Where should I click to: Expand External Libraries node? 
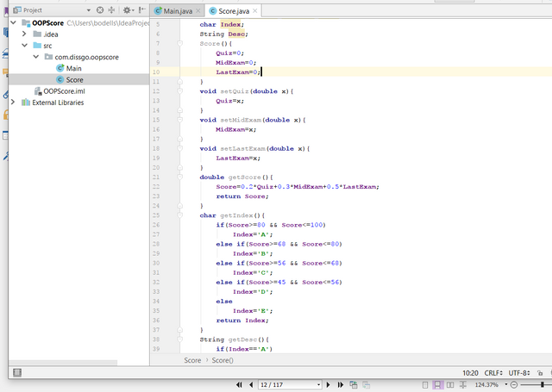(13, 103)
